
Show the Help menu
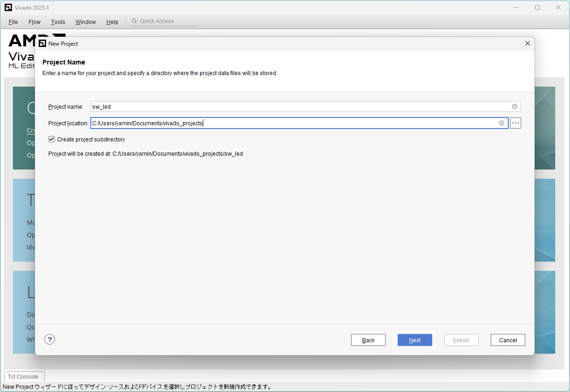click(112, 22)
